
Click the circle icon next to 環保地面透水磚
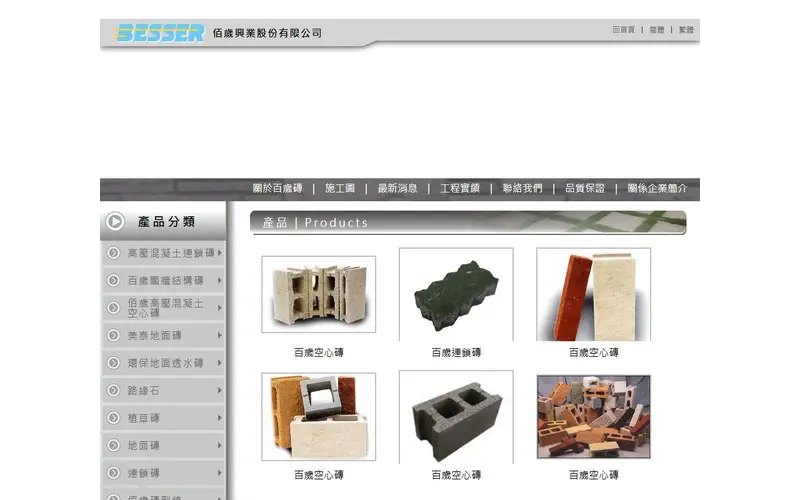click(113, 363)
